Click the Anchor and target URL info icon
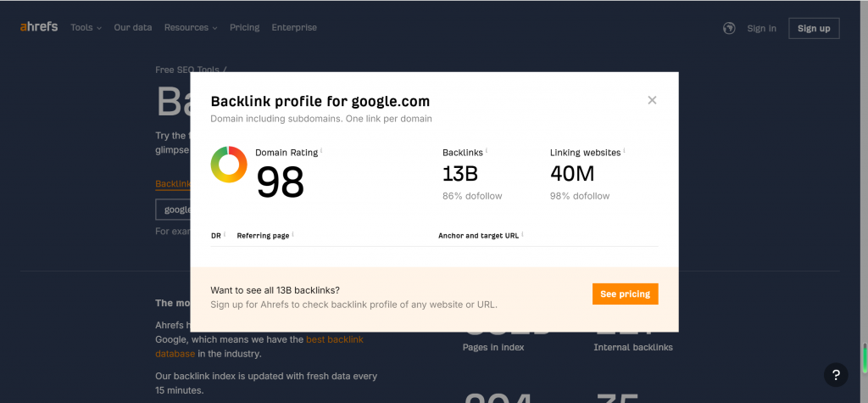Viewport: 868px width, 403px height. tap(522, 234)
